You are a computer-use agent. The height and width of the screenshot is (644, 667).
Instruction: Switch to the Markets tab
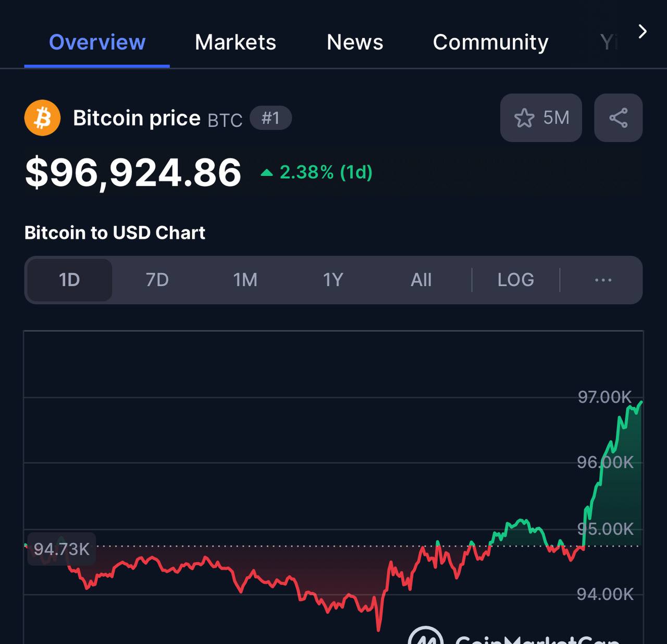pos(236,42)
